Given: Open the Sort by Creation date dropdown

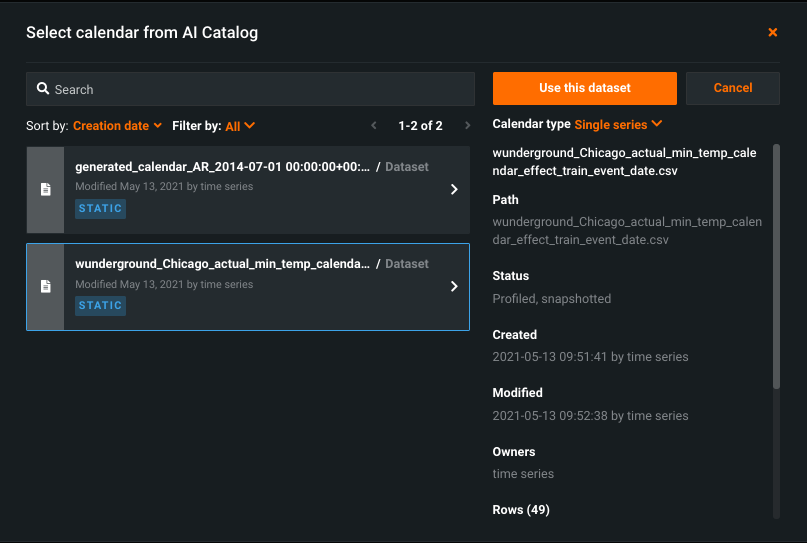Looking at the screenshot, I should 117,126.
